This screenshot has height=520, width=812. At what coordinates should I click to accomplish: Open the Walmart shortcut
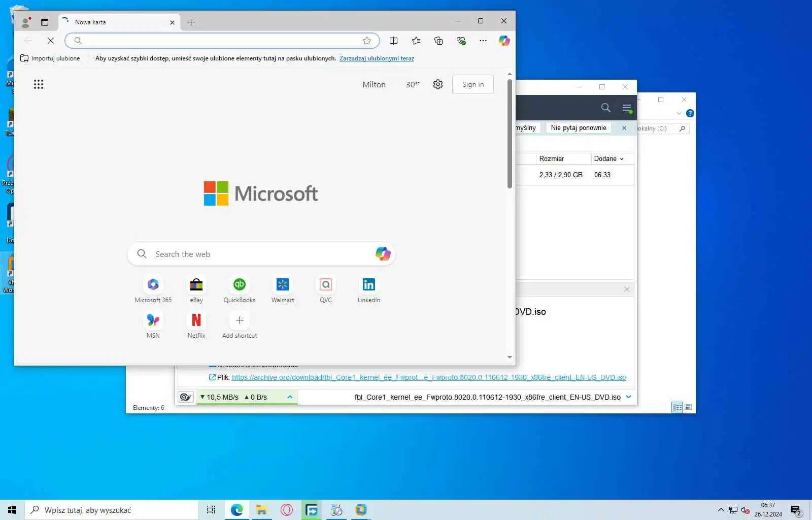[283, 290]
